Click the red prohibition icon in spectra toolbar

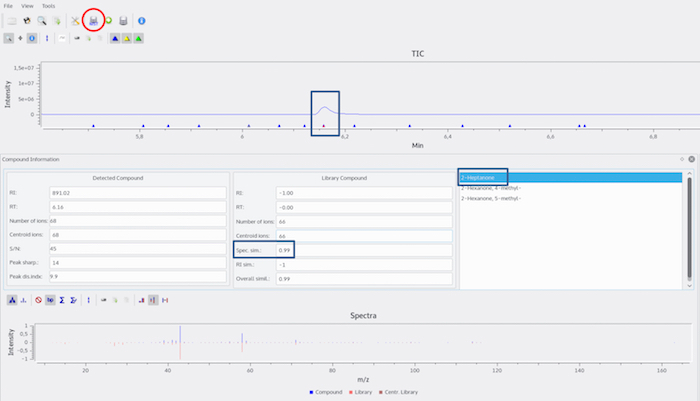[38, 299]
